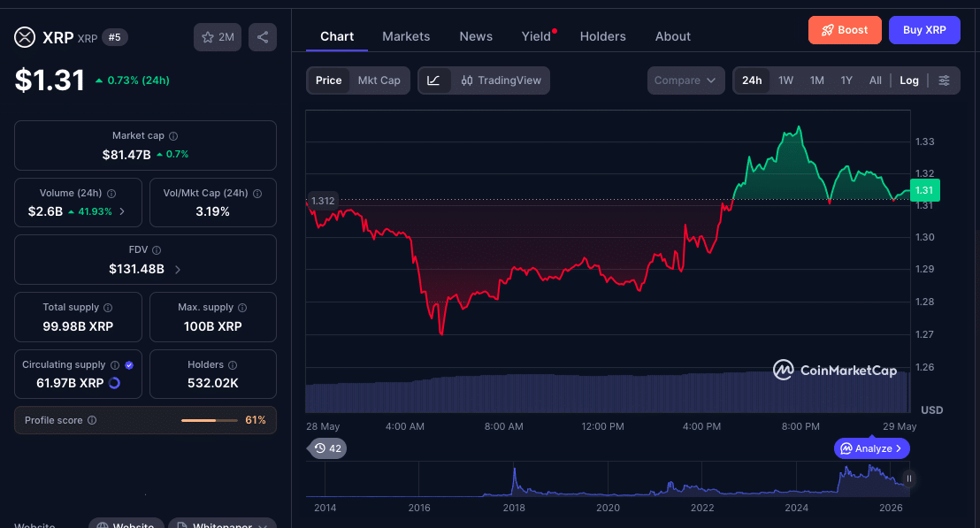This screenshot has width=980, height=528.
Task: Toggle Log scale on chart
Action: pyautogui.click(x=908, y=80)
